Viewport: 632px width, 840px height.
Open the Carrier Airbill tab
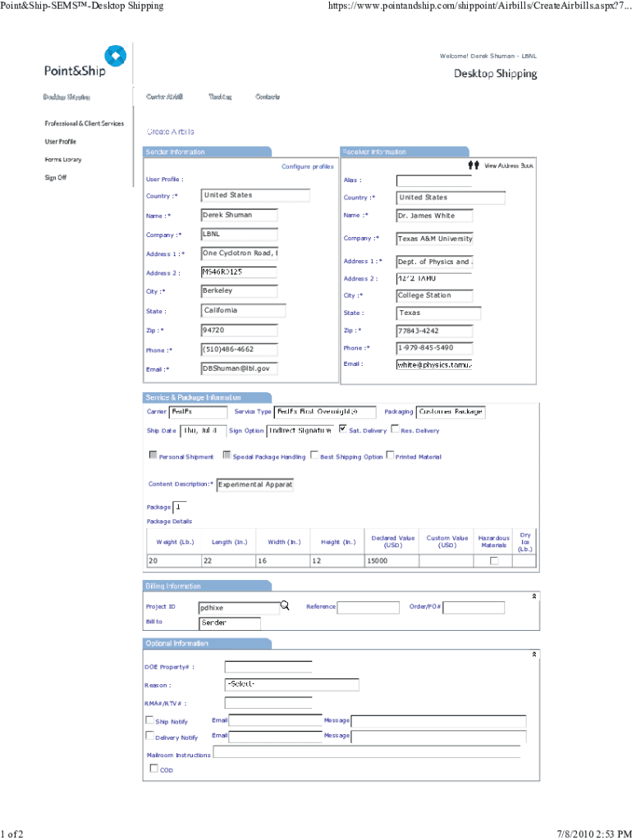(164, 97)
